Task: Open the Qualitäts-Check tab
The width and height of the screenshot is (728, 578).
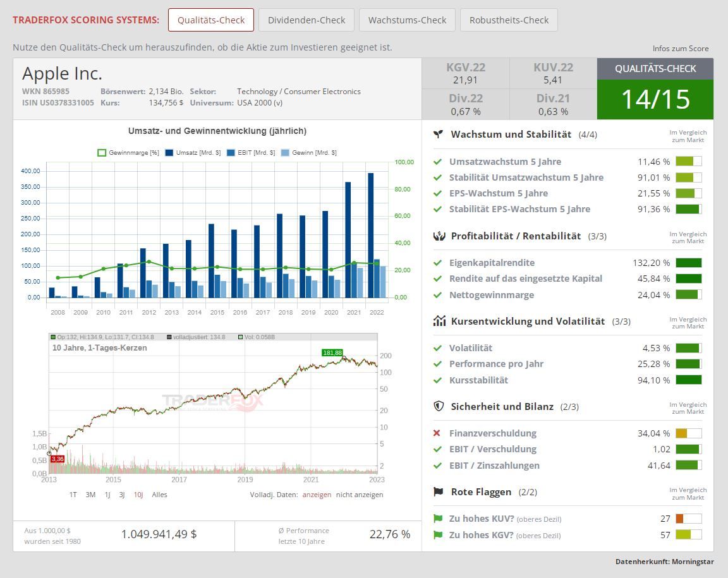Action: pyautogui.click(x=211, y=20)
